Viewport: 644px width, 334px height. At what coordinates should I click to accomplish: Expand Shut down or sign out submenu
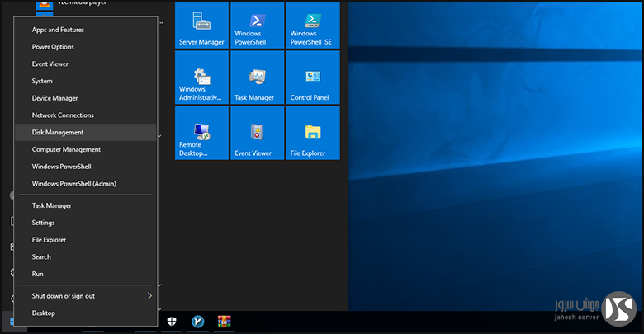click(x=85, y=296)
